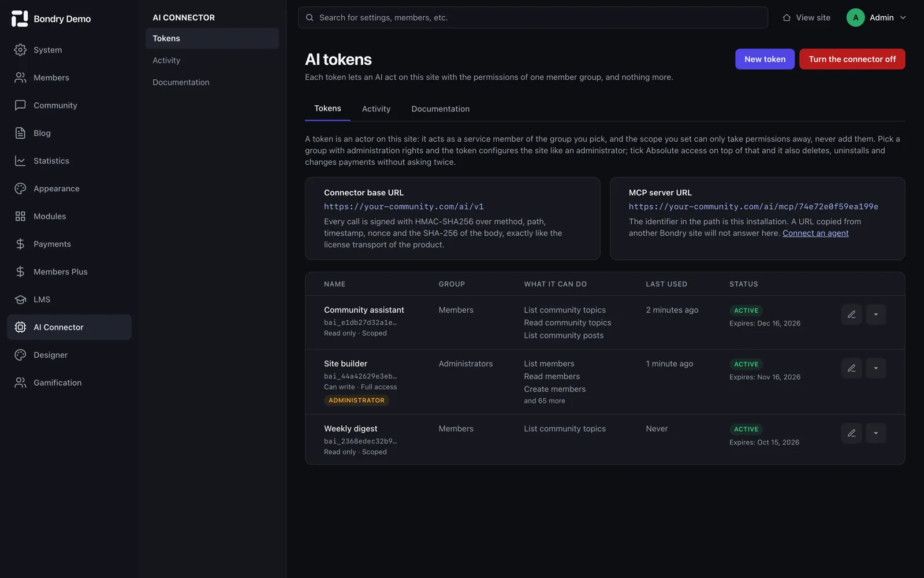The image size is (924, 578).
Task: Create a New token
Action: coord(765,59)
